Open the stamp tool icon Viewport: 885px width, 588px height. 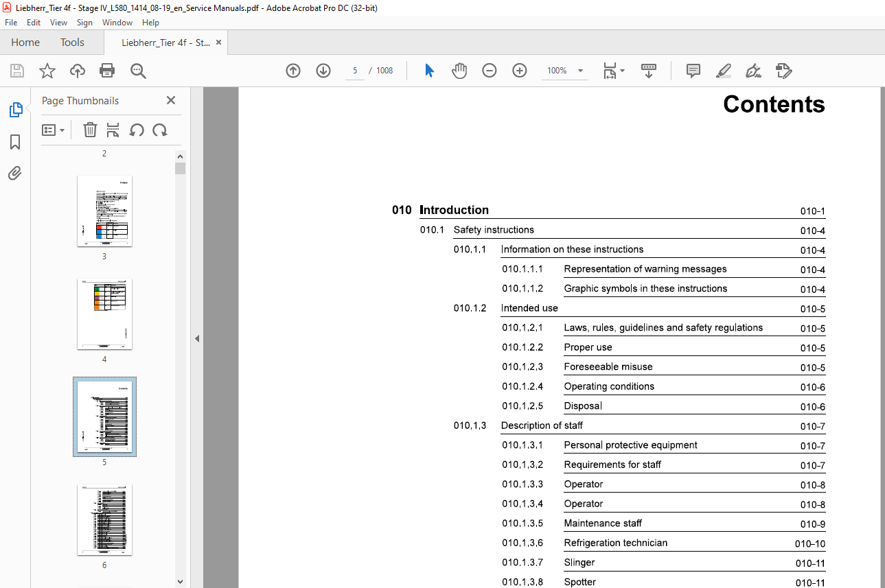click(783, 71)
